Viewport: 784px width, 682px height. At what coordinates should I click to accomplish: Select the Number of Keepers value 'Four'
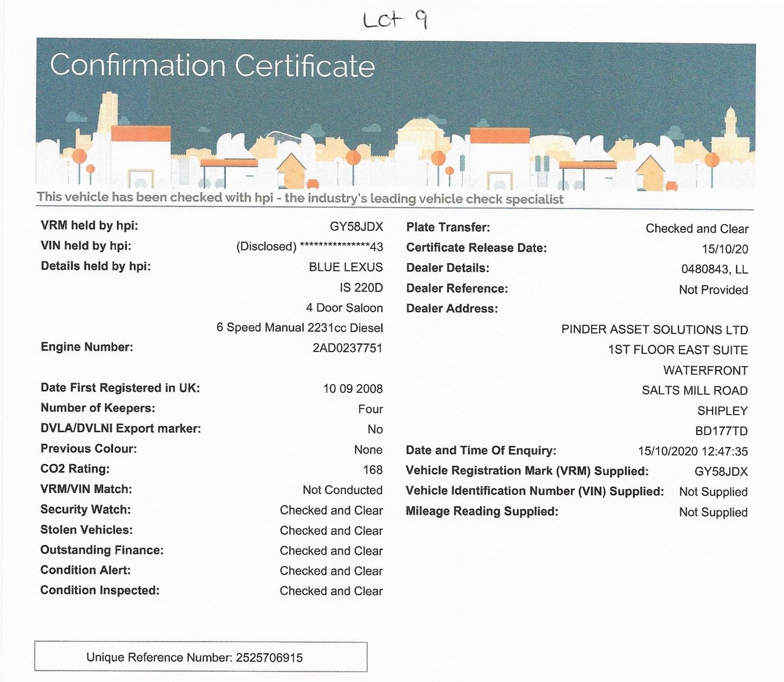[x=370, y=409]
